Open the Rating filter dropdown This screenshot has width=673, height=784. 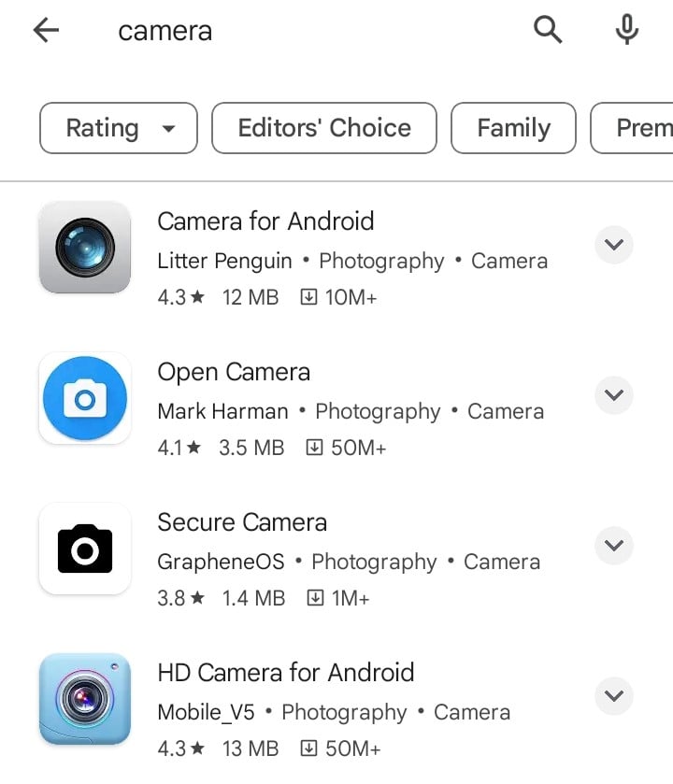click(119, 128)
